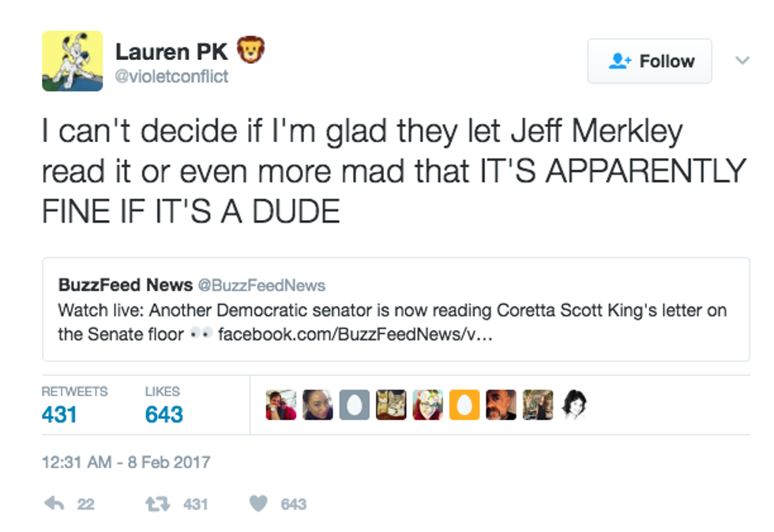Viewport: 774px width, 532px height.
Task: Click the reply arrow icon
Action: click(54, 504)
